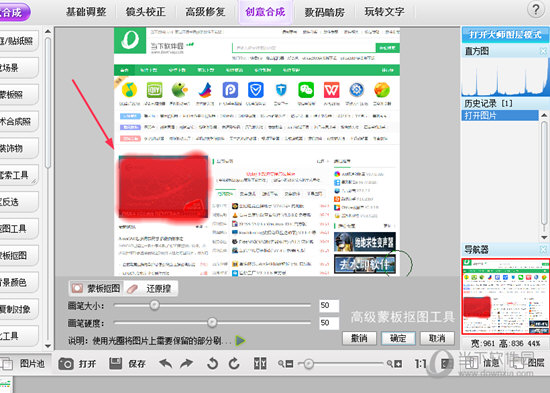Click the navigator preview thumbnail
This screenshot has height=393, width=550.
click(505, 297)
